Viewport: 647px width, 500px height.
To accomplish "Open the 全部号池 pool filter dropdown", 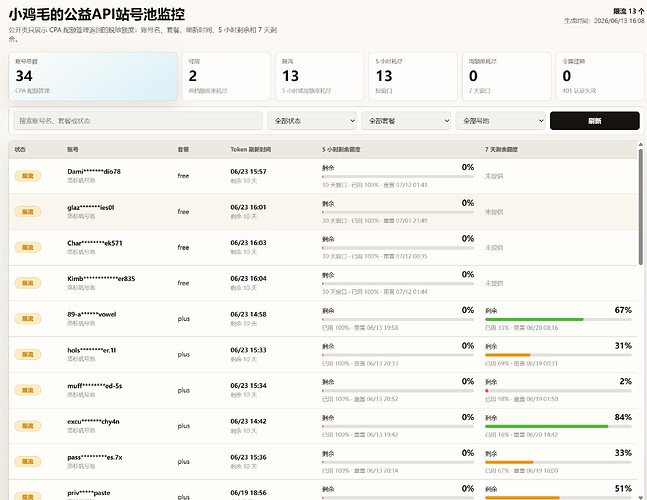I will point(501,121).
